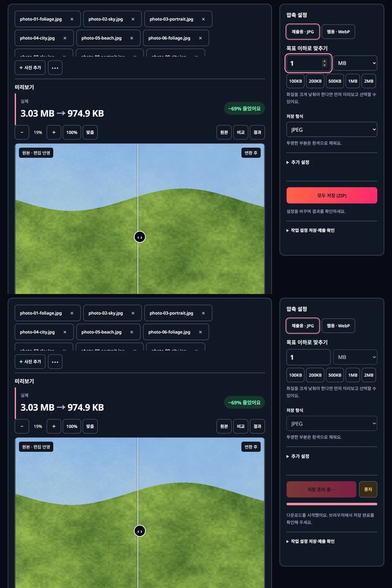Click the target size number field in upper screen
Screen dimensions: 392x588
point(308,63)
